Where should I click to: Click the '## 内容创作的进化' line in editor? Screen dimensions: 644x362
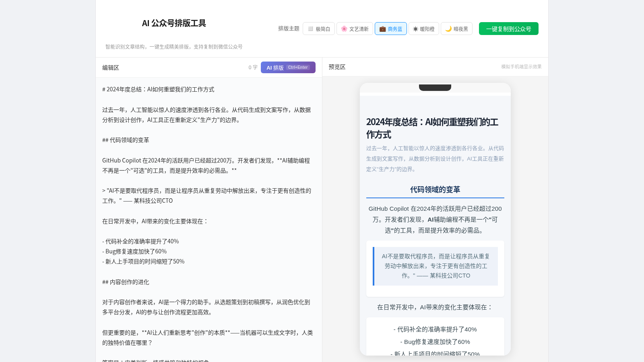tap(126, 282)
